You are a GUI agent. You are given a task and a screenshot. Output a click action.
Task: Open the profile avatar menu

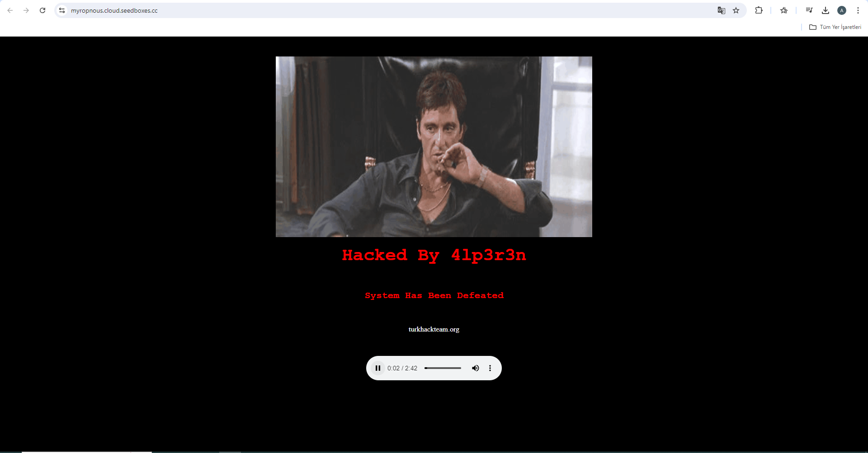842,10
